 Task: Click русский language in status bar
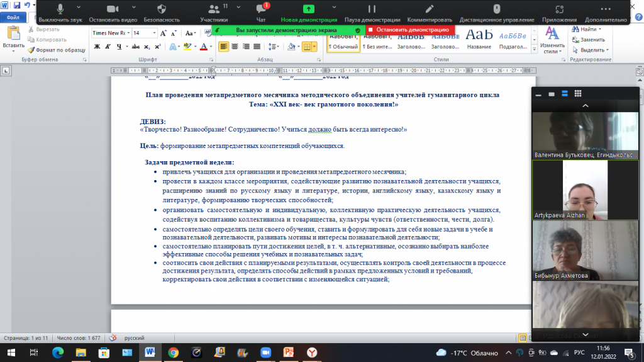[x=135, y=337]
